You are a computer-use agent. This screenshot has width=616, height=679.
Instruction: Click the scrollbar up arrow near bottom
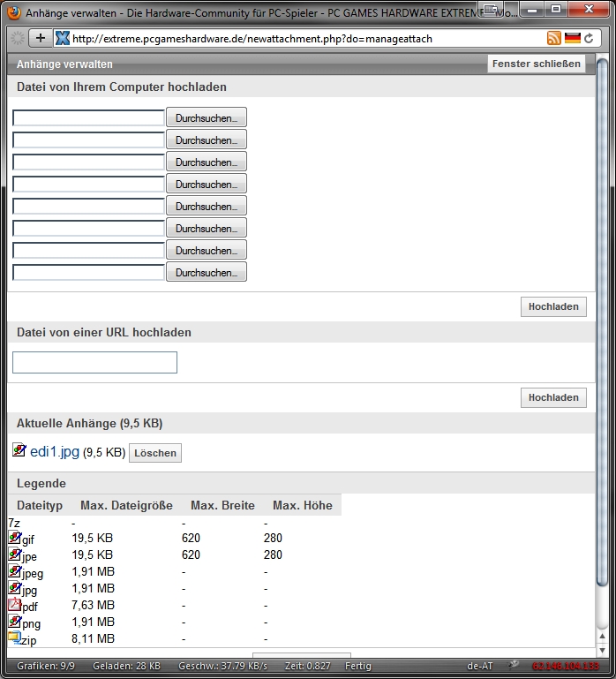(x=602, y=636)
